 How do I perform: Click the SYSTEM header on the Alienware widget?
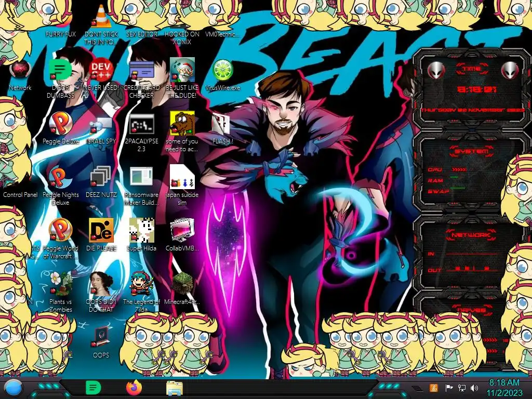pos(471,151)
